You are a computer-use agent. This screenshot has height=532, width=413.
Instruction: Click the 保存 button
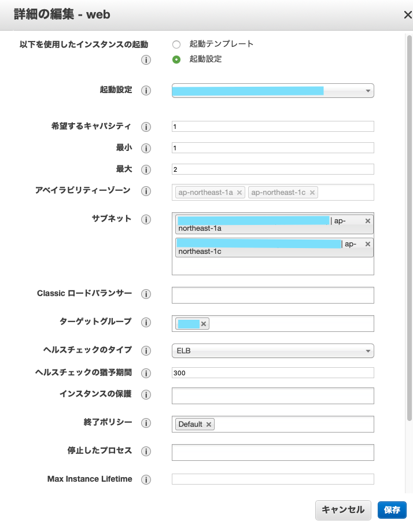click(392, 510)
